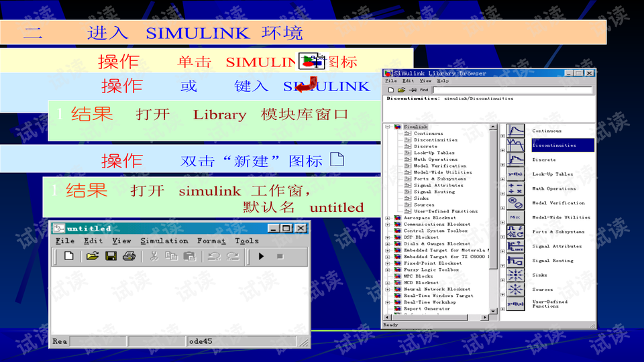Select the Model Verification icon
This screenshot has width=644, height=362.
[515, 202]
